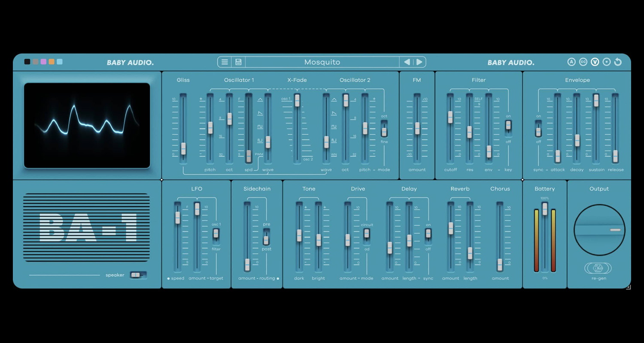The height and width of the screenshot is (343, 644).
Task: Click the Envelope release slider handle
Action: pyautogui.click(x=615, y=156)
